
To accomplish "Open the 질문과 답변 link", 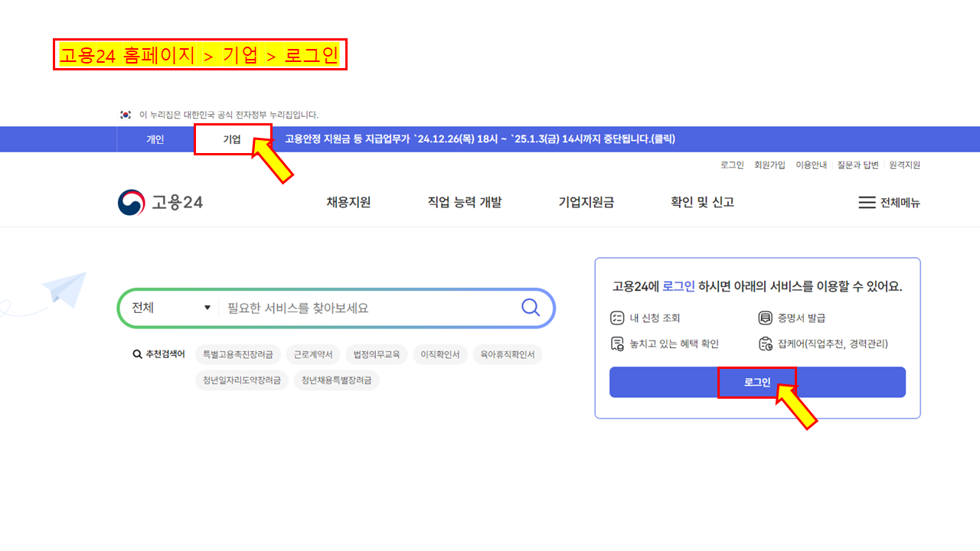I will (857, 165).
